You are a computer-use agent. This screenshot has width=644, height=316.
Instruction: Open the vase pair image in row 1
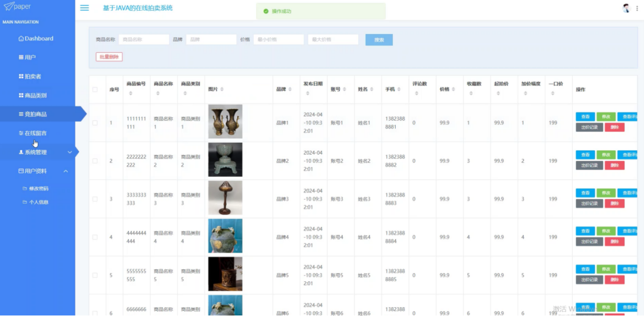(225, 121)
